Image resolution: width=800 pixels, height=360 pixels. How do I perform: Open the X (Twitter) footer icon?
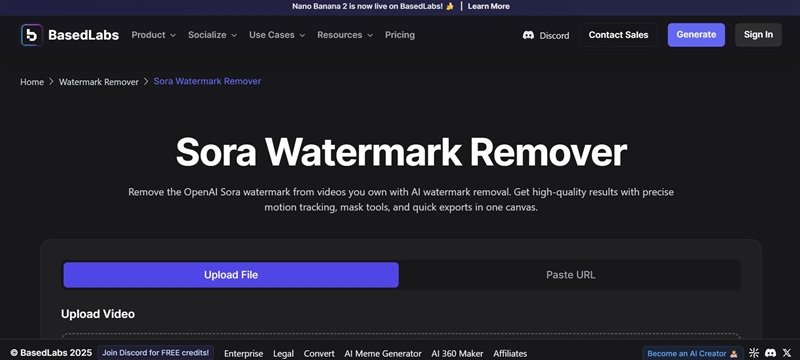787,353
